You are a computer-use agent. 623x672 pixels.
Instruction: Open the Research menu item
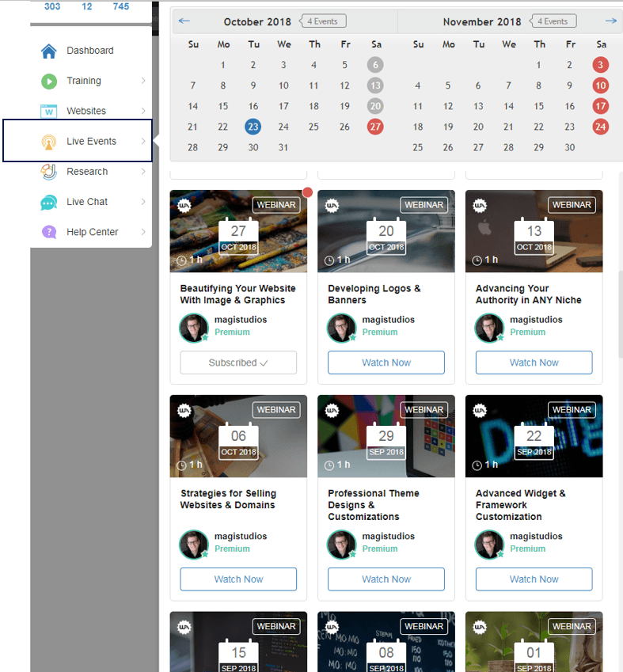coord(91,172)
